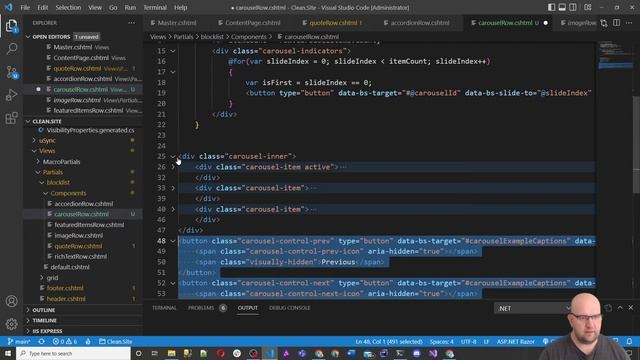Switch to the quoteRow.cshtml editor tab
Image resolution: width=640 pixels, height=360 pixels.
[333, 23]
